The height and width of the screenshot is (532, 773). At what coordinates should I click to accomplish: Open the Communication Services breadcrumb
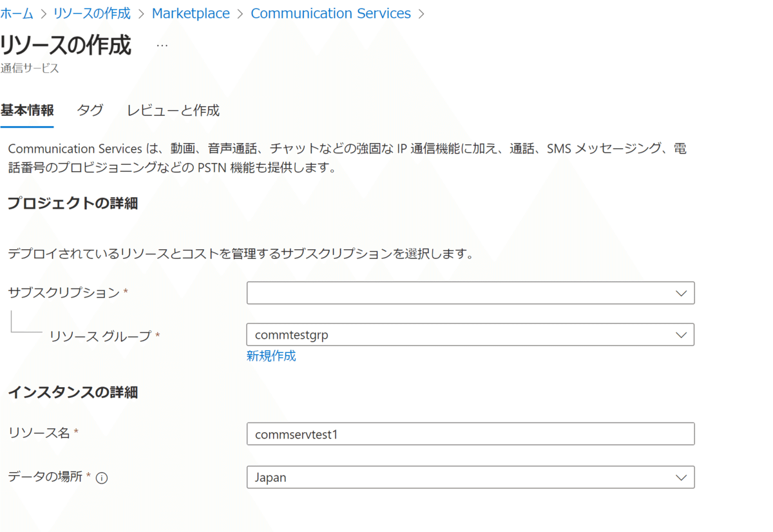tap(330, 14)
